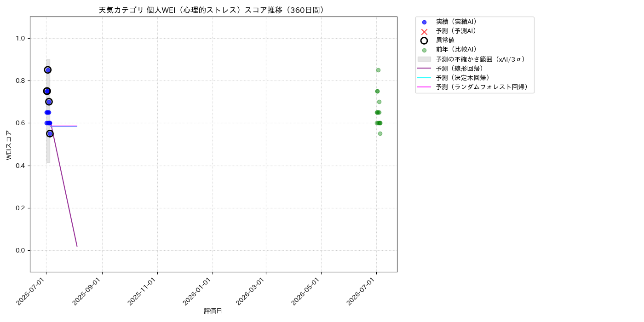Click the gray uncertainty patch in legend

[x=424, y=59]
